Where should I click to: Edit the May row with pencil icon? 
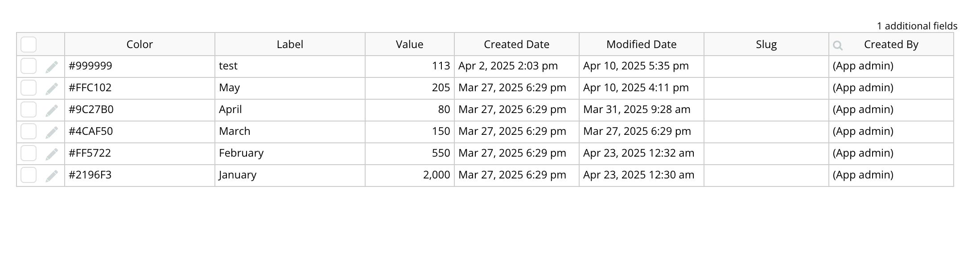click(x=52, y=89)
